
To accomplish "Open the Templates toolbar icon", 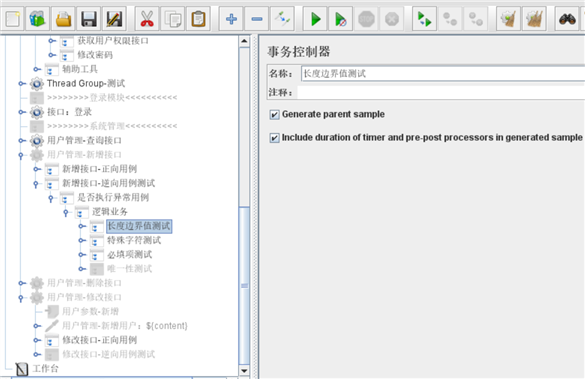I will 37,19.
